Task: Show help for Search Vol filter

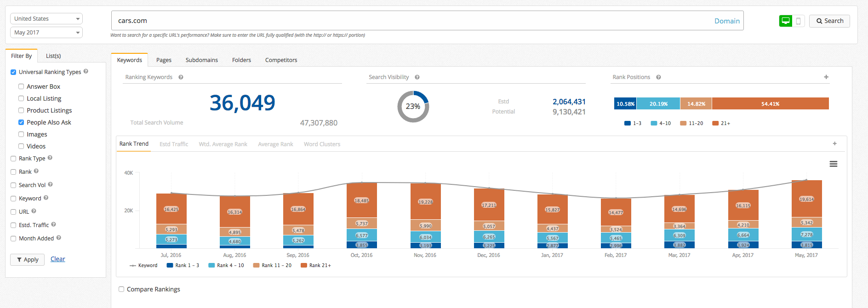Action: (51, 184)
